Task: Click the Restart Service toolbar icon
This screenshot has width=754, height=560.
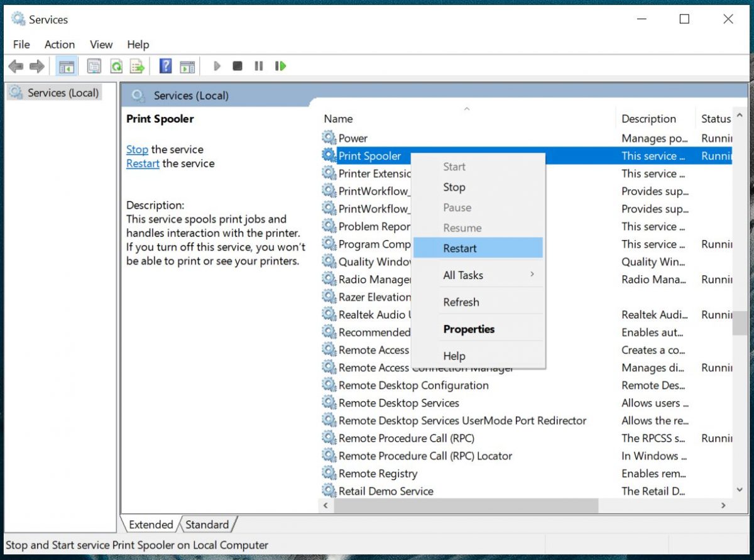Action: click(x=280, y=66)
